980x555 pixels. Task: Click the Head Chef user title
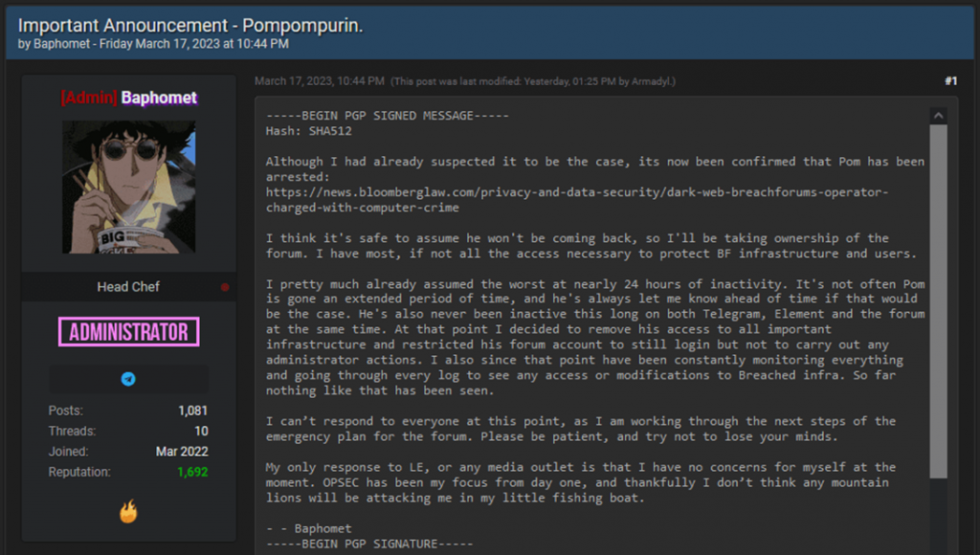(x=128, y=287)
